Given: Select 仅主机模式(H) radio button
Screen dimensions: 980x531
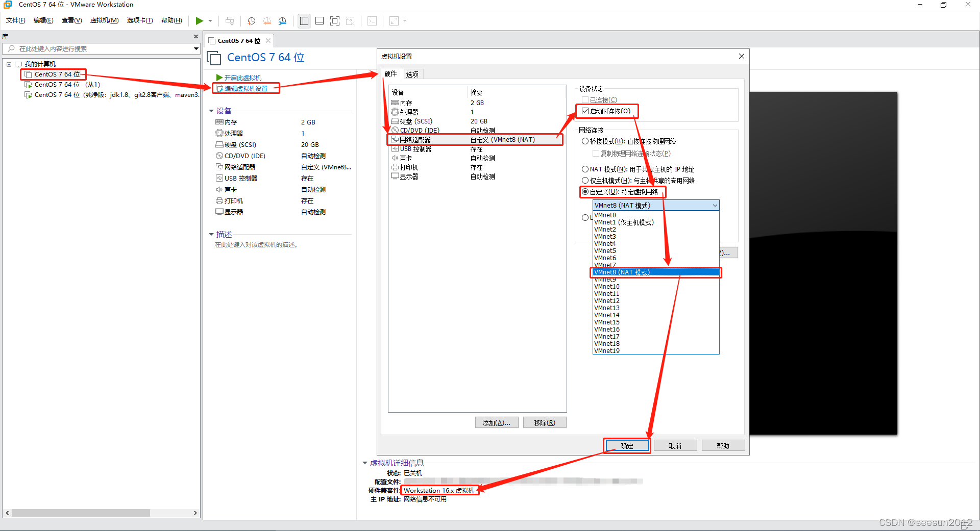Looking at the screenshot, I should 585,181.
